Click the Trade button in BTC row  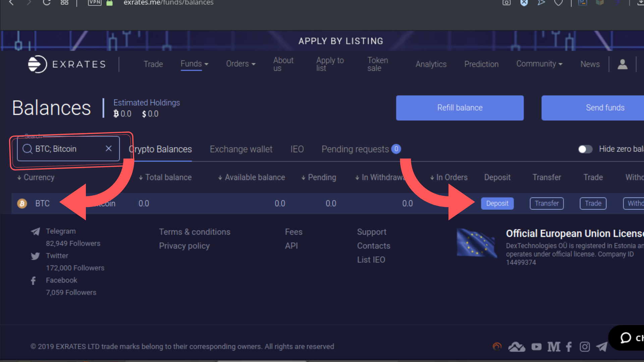(593, 203)
